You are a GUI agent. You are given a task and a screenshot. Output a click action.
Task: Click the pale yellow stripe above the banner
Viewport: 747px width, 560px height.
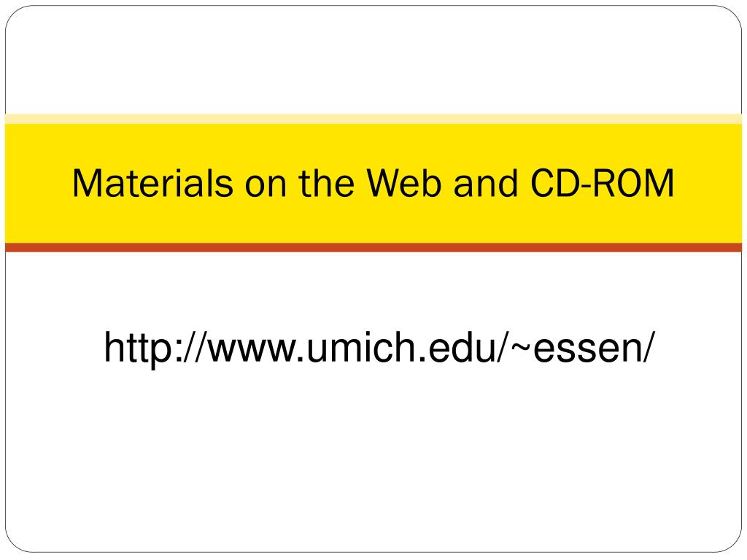(373, 119)
